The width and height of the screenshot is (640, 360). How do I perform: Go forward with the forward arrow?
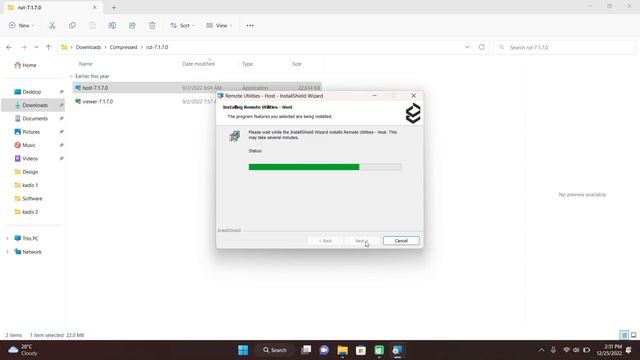[24, 47]
